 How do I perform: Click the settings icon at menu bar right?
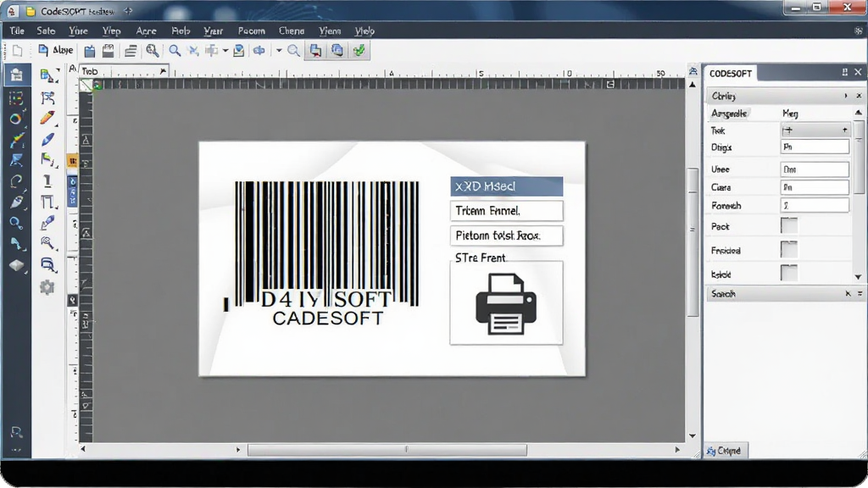click(858, 31)
